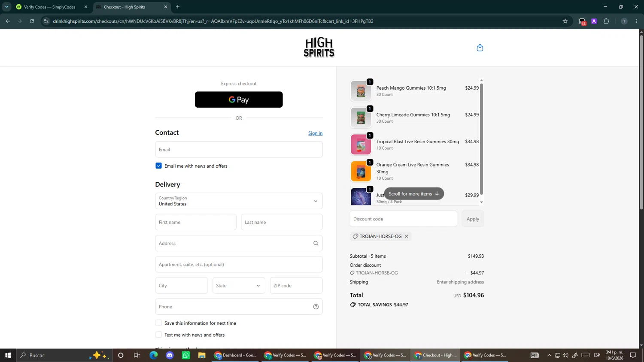Pay with Google Pay express checkout

coord(239,100)
